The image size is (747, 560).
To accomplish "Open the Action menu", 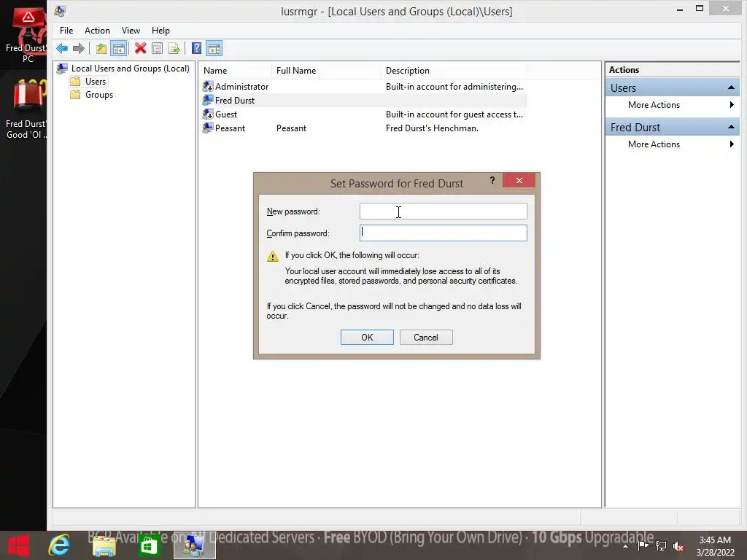I will coord(97,31).
